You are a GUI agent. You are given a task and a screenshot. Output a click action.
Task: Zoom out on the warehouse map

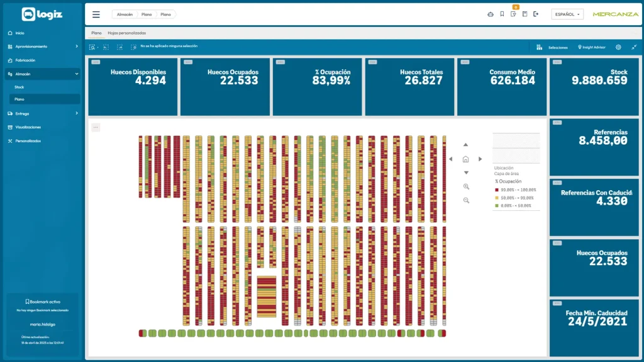(x=466, y=200)
